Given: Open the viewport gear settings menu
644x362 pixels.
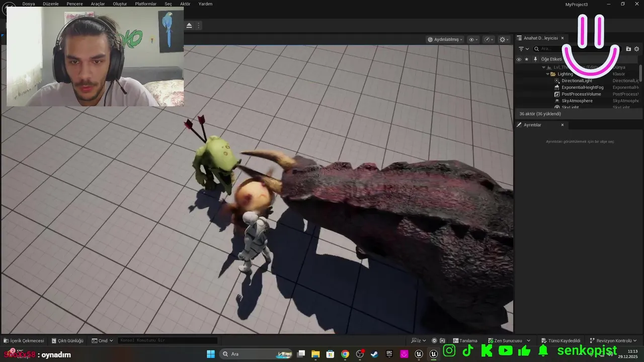Looking at the screenshot, I should (x=504, y=39).
